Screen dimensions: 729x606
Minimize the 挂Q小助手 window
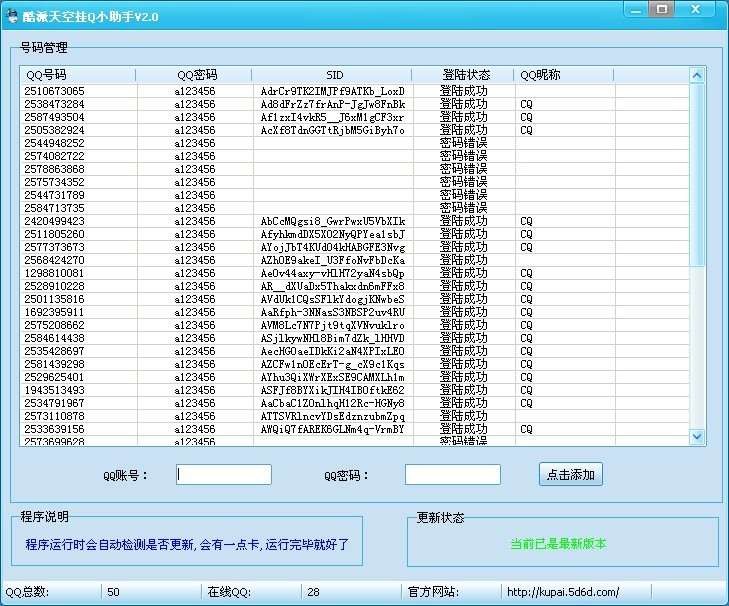pos(636,10)
